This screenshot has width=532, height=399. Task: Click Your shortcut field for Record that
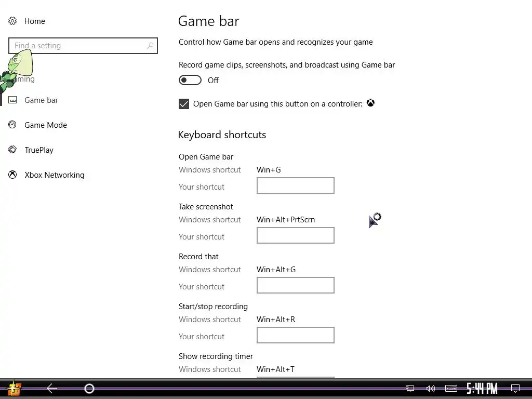click(296, 285)
